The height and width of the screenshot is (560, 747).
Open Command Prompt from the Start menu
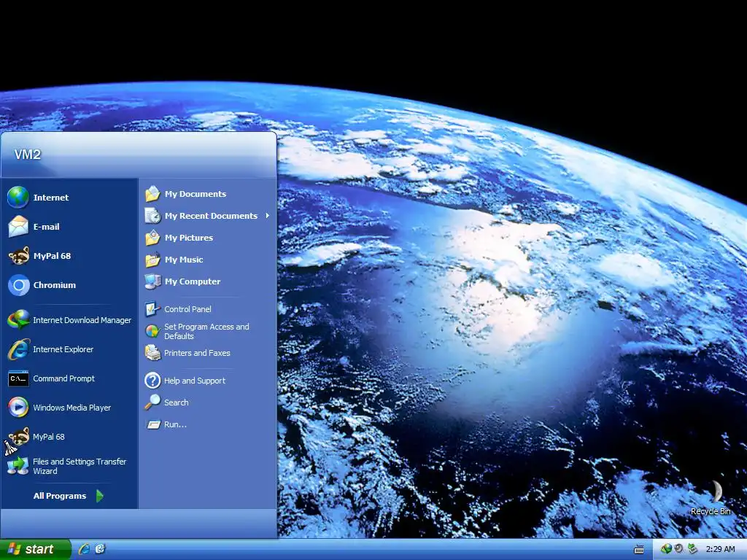click(x=69, y=378)
